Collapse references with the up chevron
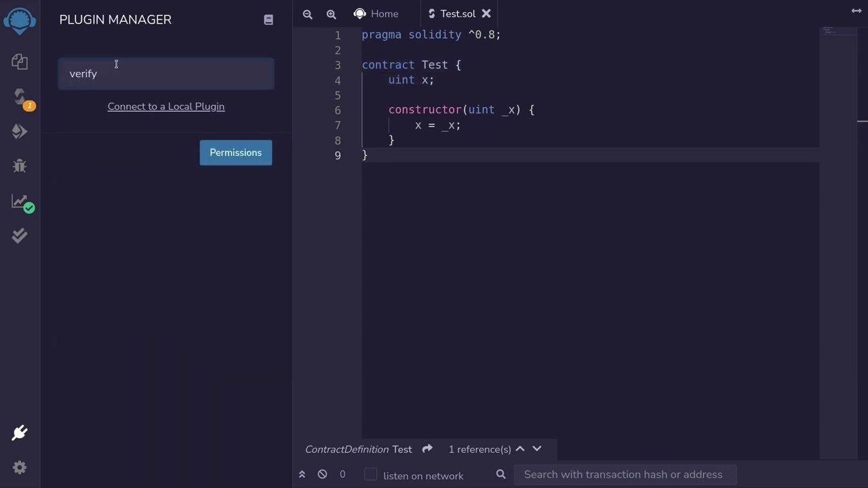The height and width of the screenshot is (488, 868). 519,449
